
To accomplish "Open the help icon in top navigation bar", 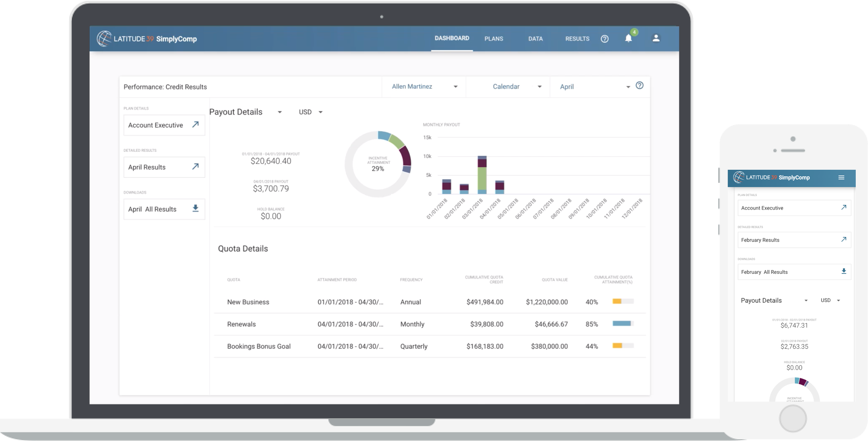I will [604, 39].
